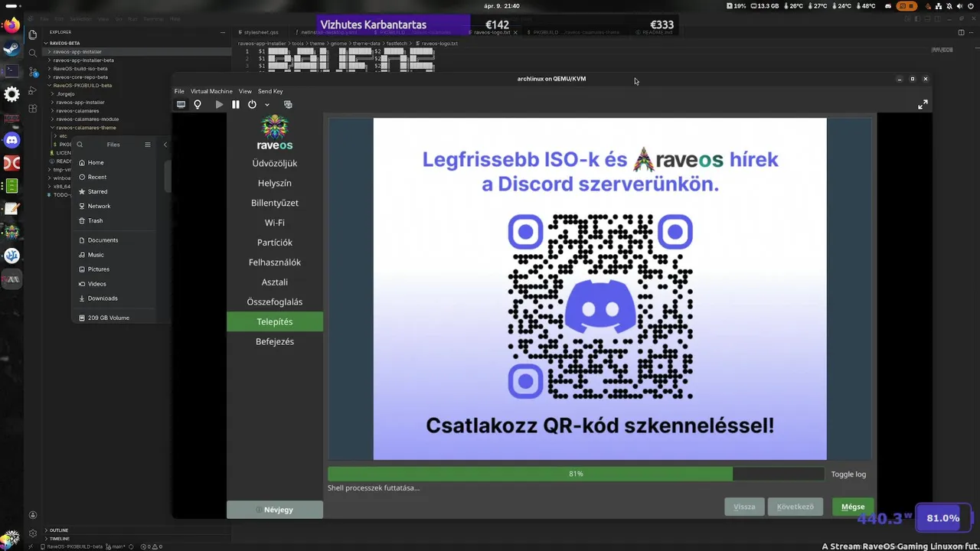Open Send Key menu
The image size is (980, 551).
pos(270,91)
